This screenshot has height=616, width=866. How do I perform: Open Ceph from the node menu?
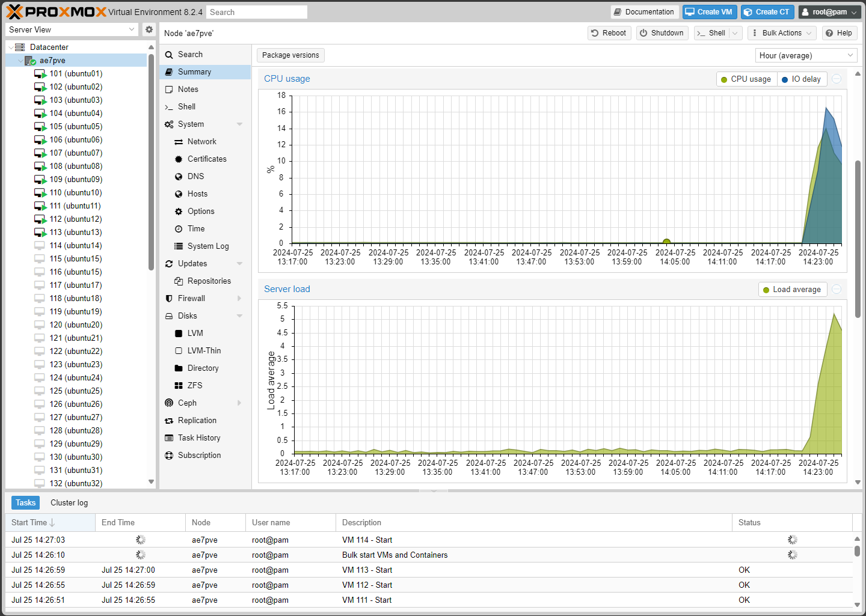[x=187, y=403]
